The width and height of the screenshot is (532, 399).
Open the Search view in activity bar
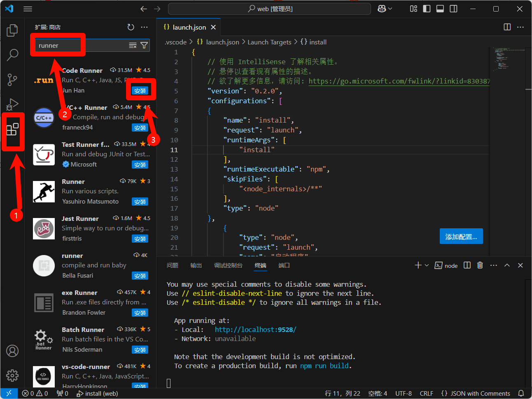tap(12, 55)
